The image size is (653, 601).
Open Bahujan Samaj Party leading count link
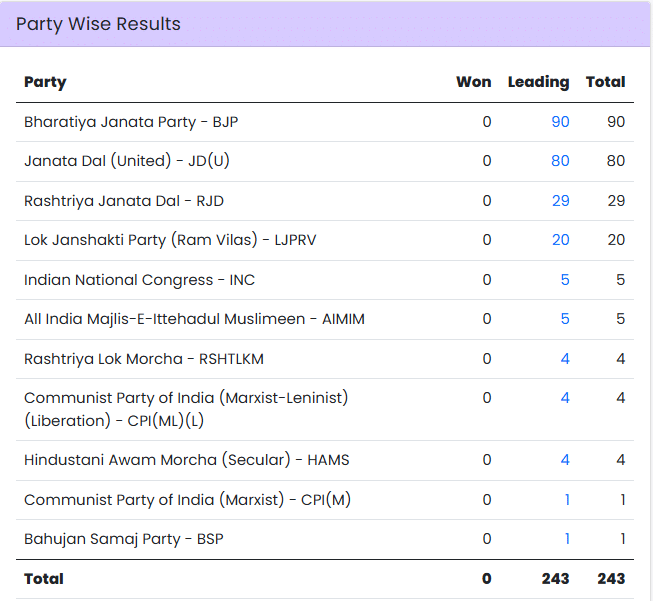point(566,539)
